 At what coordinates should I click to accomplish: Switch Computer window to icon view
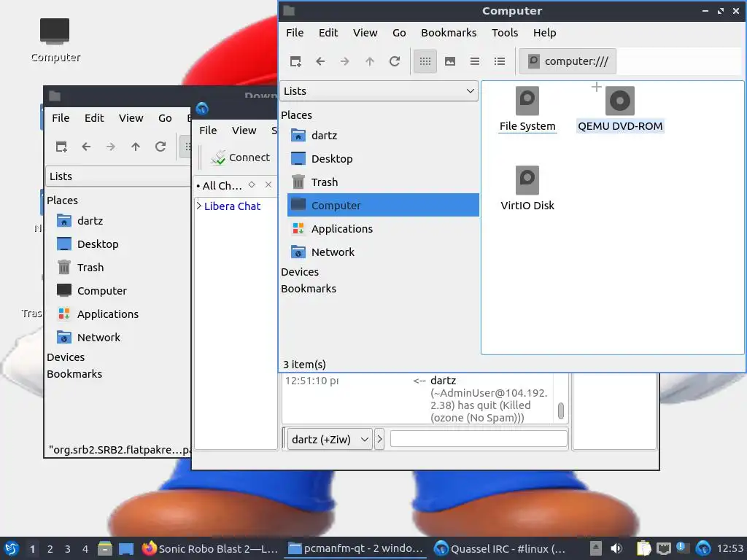[425, 61]
